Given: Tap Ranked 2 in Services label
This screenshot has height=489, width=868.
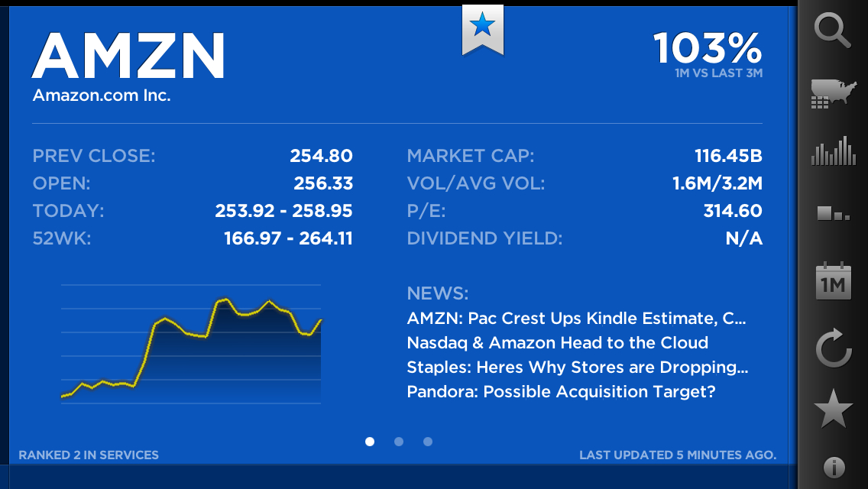Looking at the screenshot, I should (x=89, y=455).
